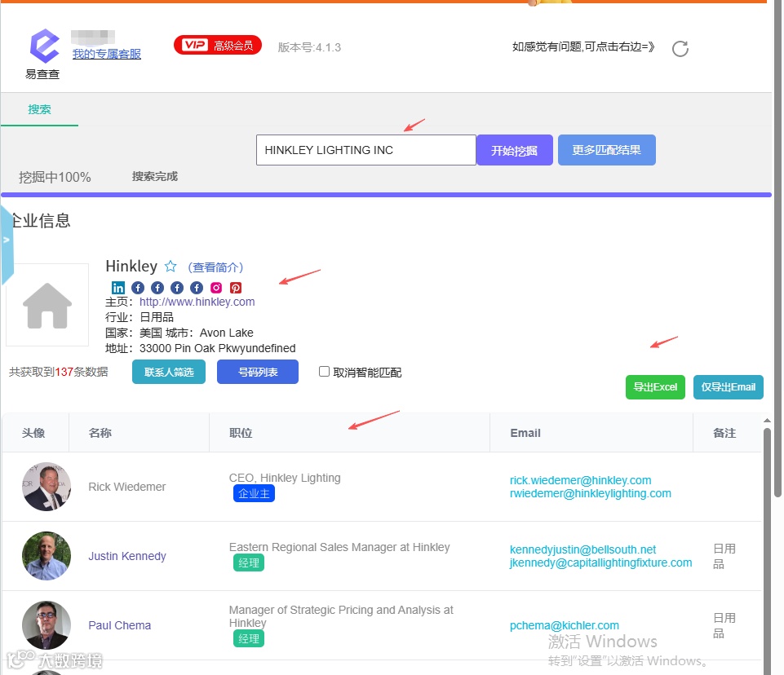The image size is (784, 675).
Task: Open Hinkley's Pinterest icon
Action: pyautogui.click(x=236, y=287)
